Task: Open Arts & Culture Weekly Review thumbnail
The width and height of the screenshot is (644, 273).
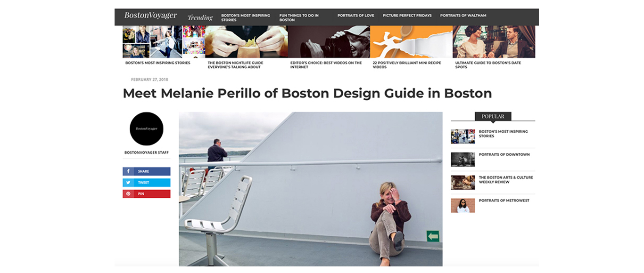Action: click(462, 183)
